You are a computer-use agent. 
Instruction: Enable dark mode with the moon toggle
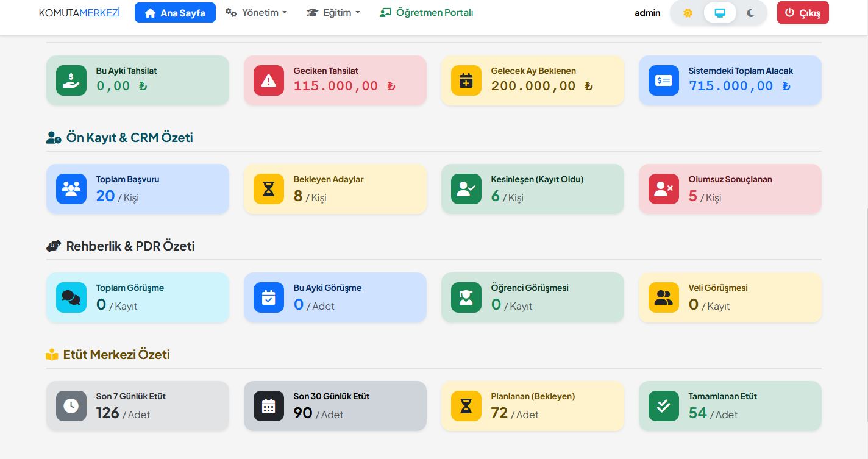click(750, 12)
